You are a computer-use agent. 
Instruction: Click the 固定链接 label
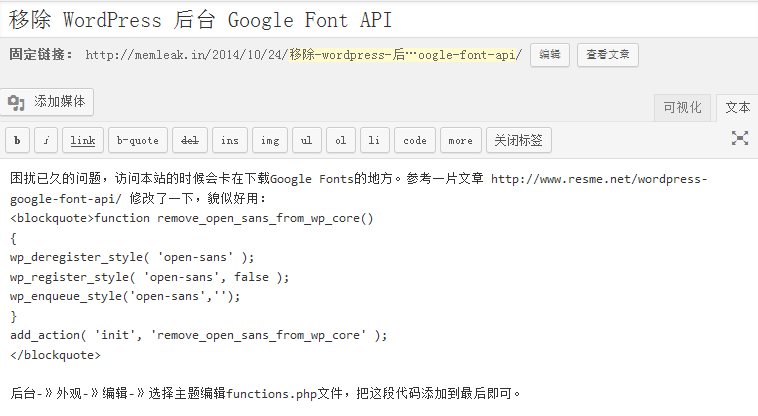click(x=41, y=55)
